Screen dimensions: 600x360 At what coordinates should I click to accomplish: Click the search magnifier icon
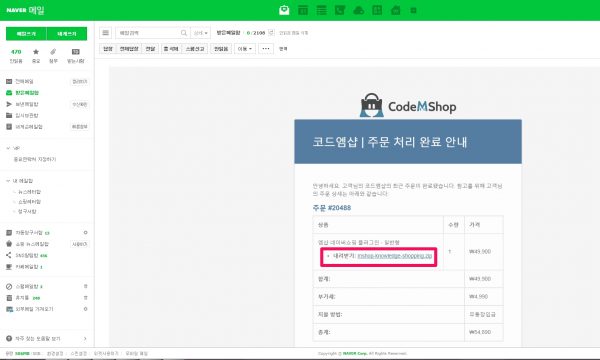point(184,33)
